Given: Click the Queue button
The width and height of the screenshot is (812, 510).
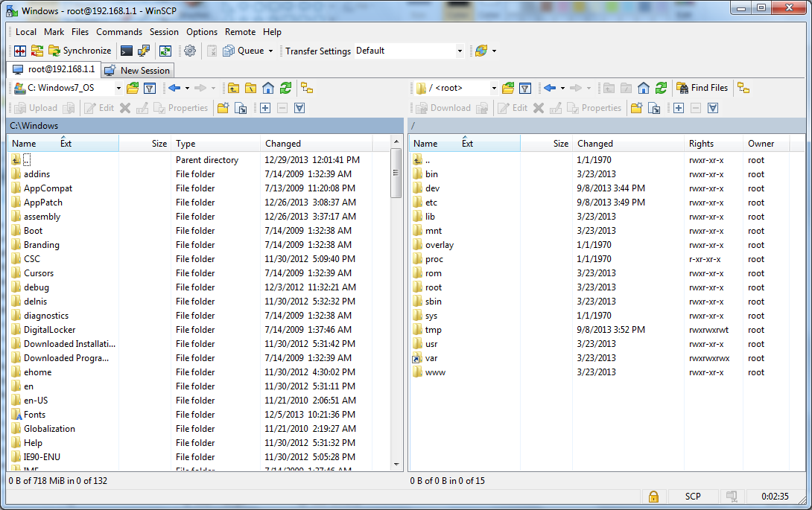Looking at the screenshot, I should [244, 51].
